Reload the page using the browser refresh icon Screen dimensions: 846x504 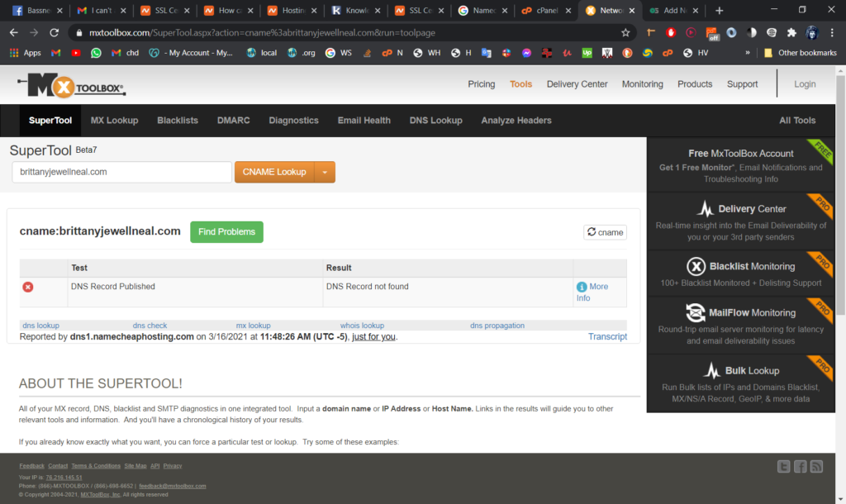[x=55, y=33]
